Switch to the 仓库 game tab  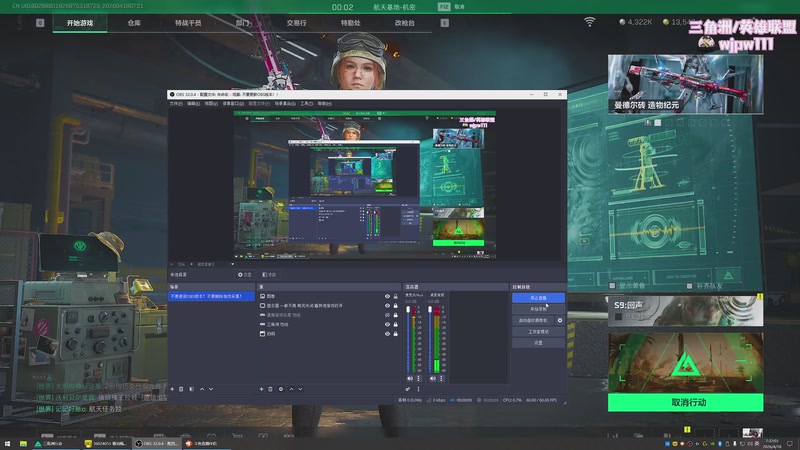point(134,23)
